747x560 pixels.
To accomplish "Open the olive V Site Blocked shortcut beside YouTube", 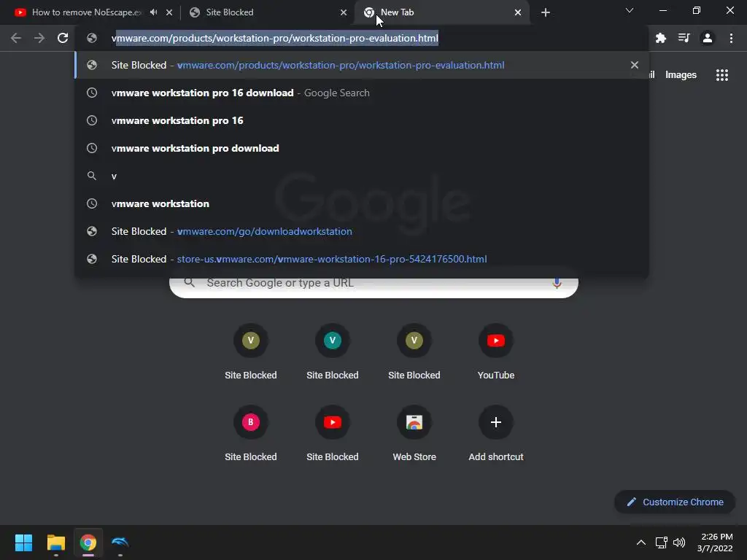I will tap(414, 352).
